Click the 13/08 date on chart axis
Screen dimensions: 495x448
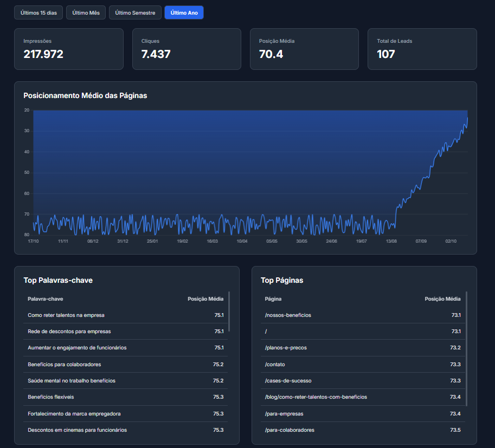[x=391, y=241]
